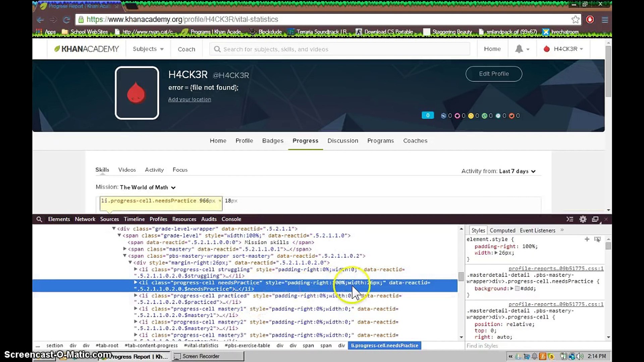Open DevTools settings gear

[583, 219]
